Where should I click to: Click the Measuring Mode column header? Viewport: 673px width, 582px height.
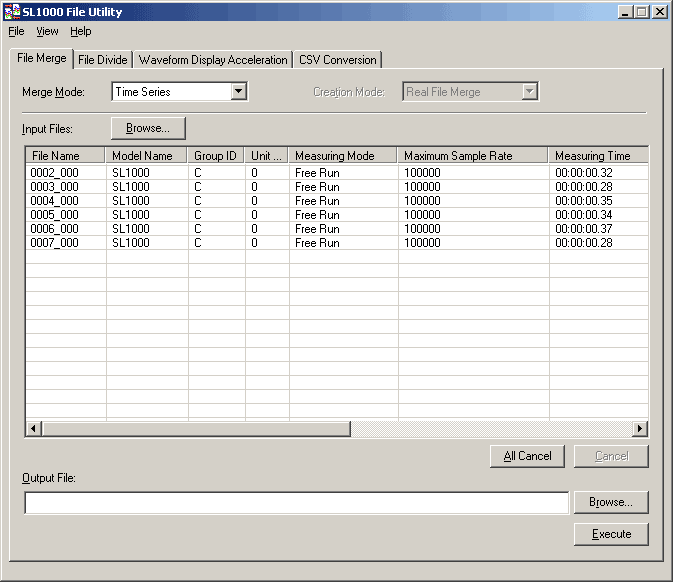pos(343,155)
